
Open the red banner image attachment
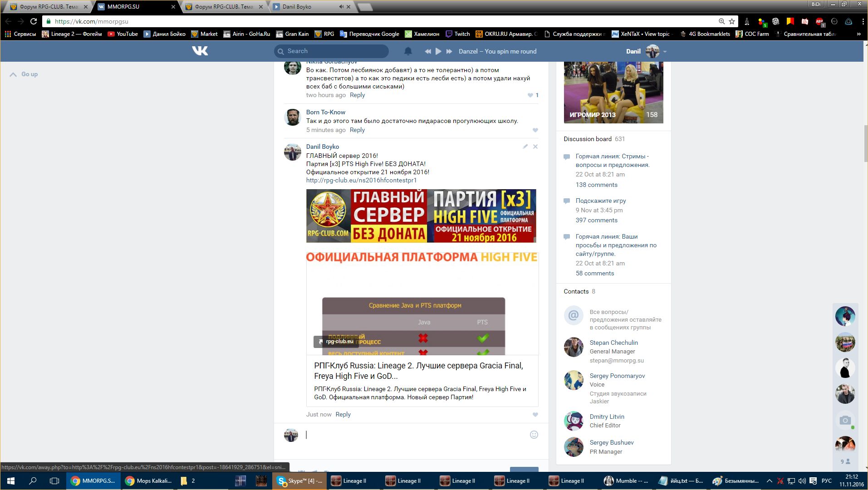(x=421, y=216)
